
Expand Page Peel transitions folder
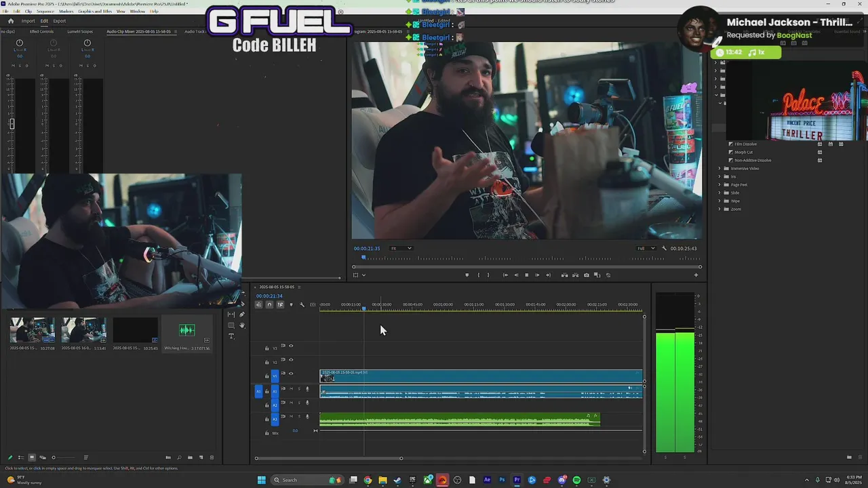[x=719, y=184]
